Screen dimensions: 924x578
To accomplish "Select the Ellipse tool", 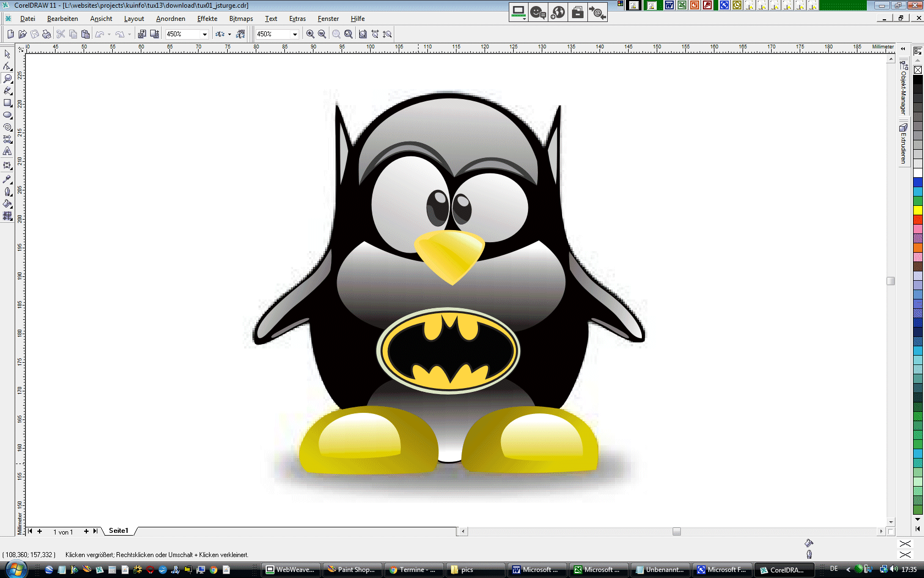I will coord(7,115).
